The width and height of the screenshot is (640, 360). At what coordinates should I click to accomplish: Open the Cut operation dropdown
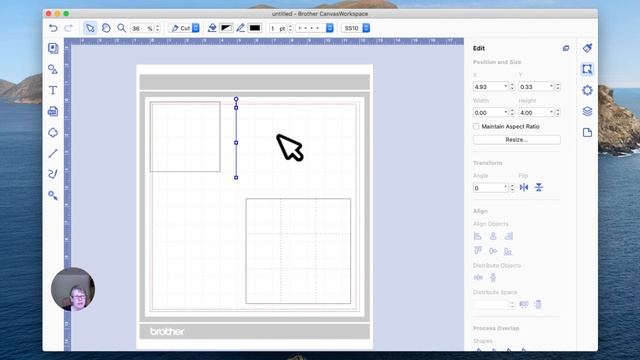[x=184, y=28]
